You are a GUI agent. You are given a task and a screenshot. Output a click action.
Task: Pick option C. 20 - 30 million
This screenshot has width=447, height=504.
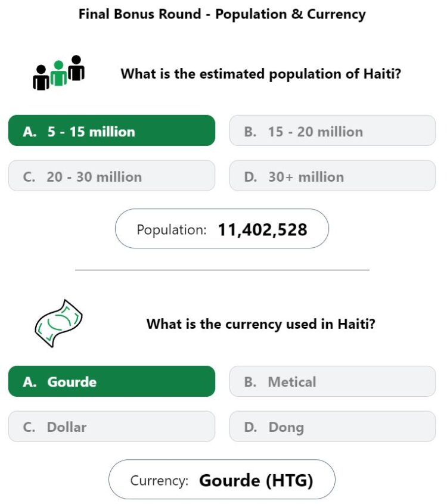[x=111, y=176]
